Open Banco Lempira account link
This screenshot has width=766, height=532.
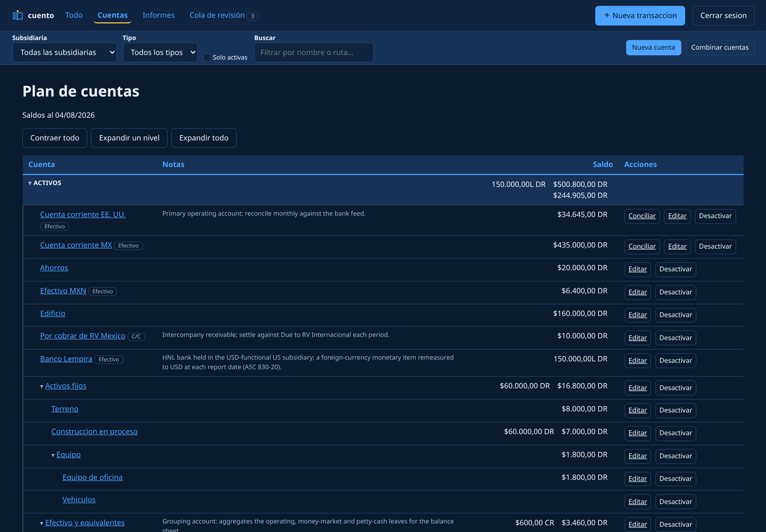[x=66, y=359]
